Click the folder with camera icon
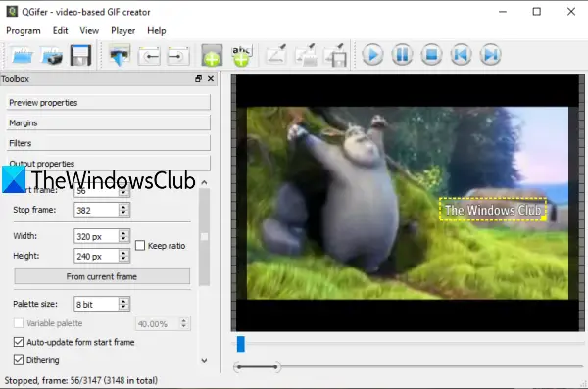The width and height of the screenshot is (588, 389). pos(52,55)
